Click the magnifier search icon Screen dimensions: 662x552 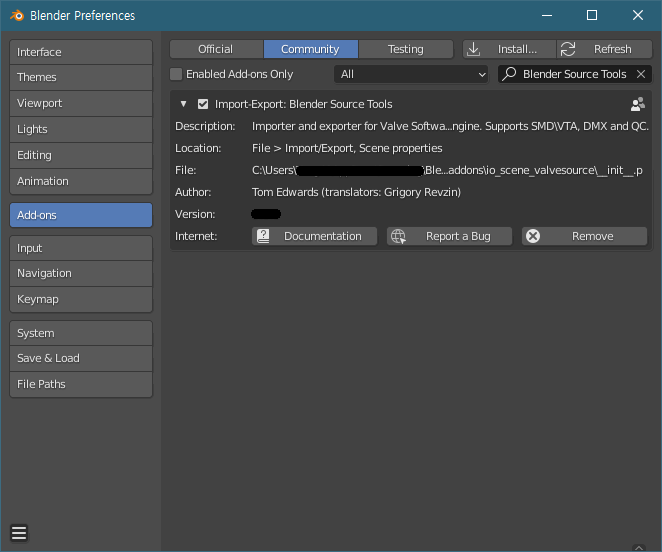tap(509, 74)
